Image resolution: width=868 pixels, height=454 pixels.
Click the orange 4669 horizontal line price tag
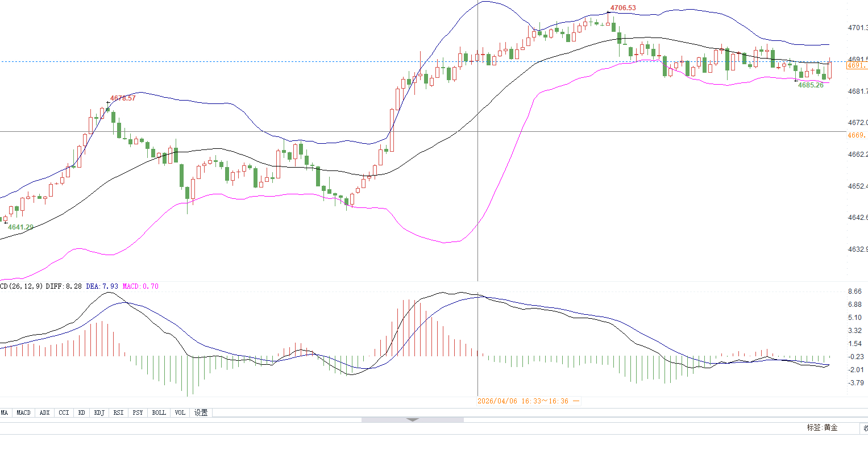pyautogui.click(x=857, y=135)
